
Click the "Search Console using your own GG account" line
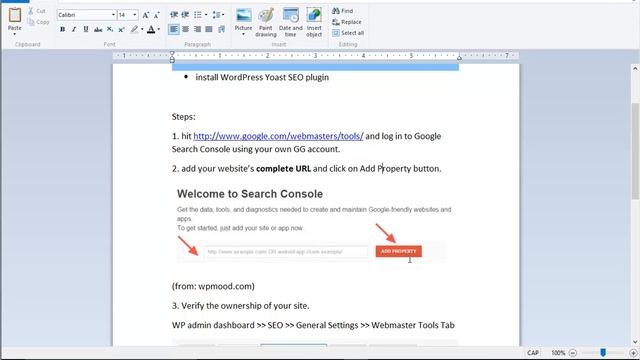coord(256,149)
